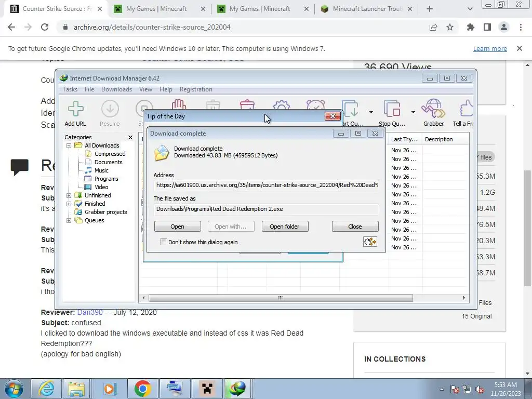Click IDM icon in taskbar

[238, 389]
